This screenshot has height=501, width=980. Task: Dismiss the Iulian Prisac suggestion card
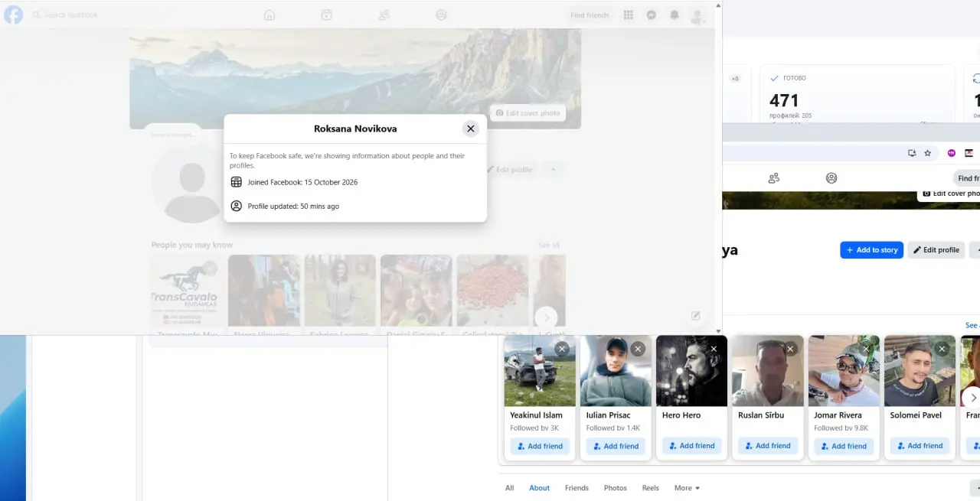638,349
